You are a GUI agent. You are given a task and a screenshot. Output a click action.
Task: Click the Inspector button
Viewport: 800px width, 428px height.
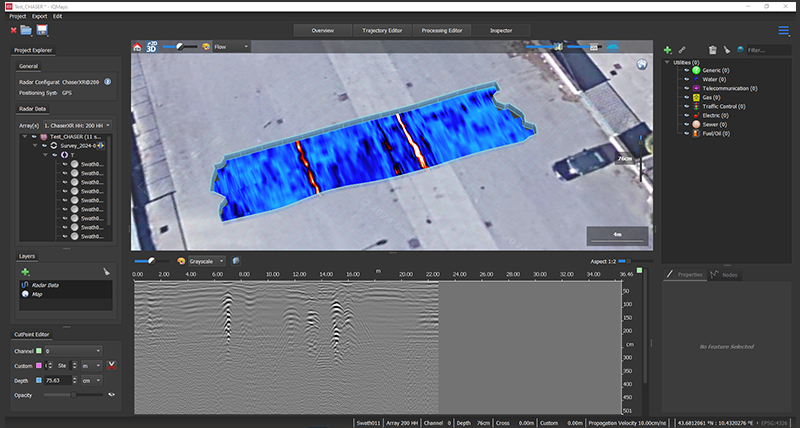click(501, 31)
